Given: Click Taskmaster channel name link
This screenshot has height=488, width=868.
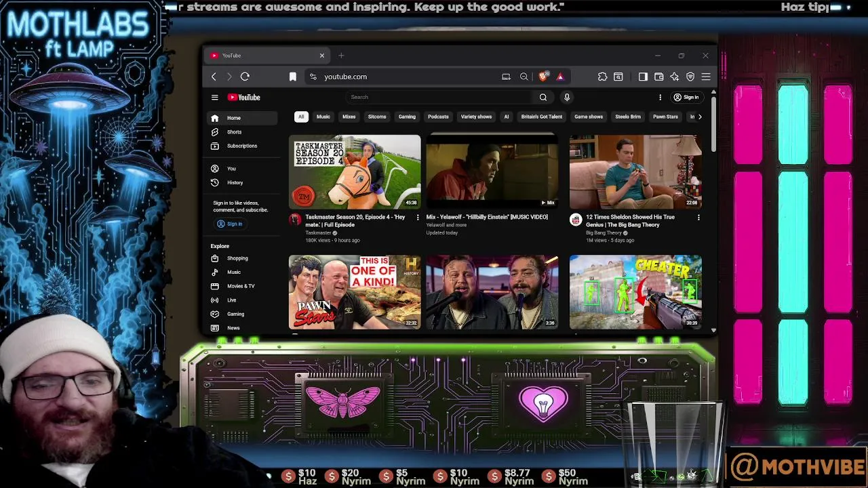Looking at the screenshot, I should [x=318, y=232].
